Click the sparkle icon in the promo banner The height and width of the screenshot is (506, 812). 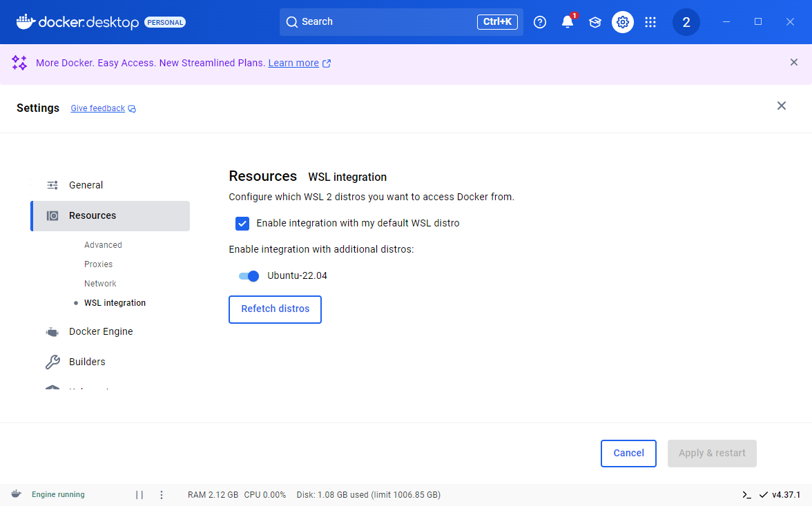(19, 63)
